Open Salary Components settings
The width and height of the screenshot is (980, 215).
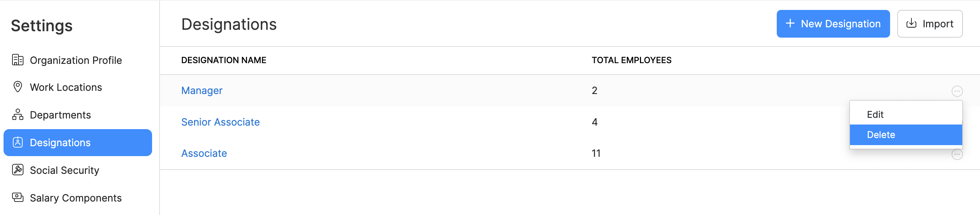pos(76,198)
